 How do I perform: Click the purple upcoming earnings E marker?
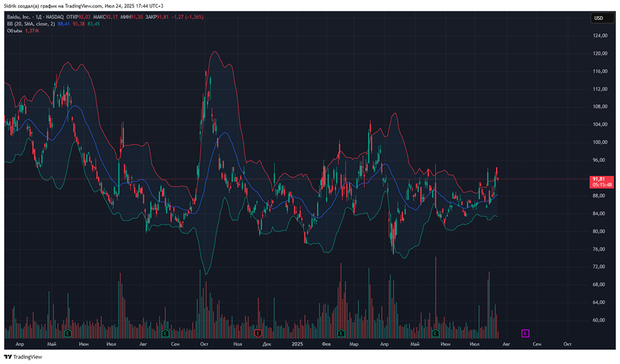tap(525, 334)
